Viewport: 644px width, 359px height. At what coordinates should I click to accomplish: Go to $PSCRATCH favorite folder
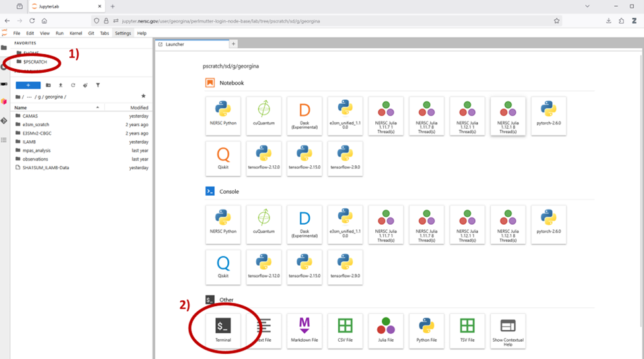(34, 61)
